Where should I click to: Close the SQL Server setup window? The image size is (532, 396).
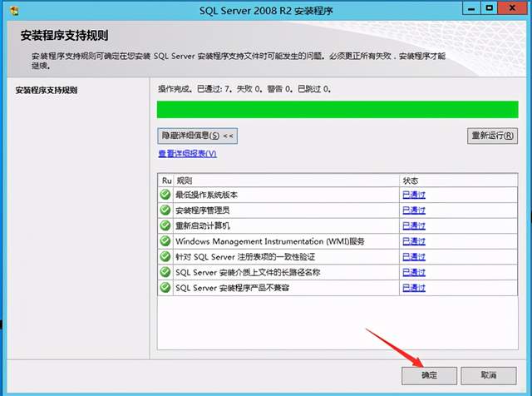[x=512, y=9]
